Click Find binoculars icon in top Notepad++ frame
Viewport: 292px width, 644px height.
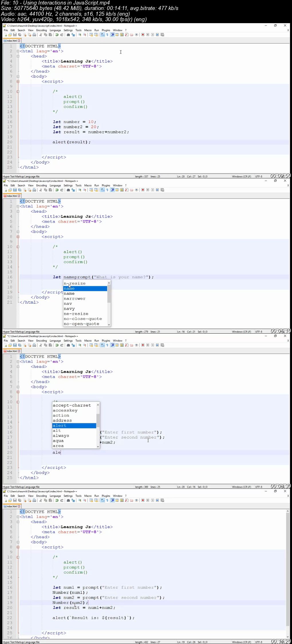[68, 35]
